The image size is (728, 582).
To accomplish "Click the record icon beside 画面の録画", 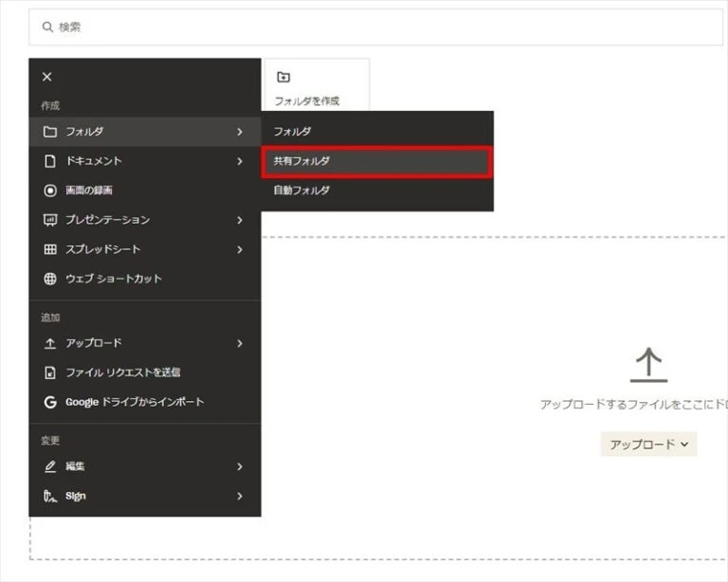I will tap(49, 191).
